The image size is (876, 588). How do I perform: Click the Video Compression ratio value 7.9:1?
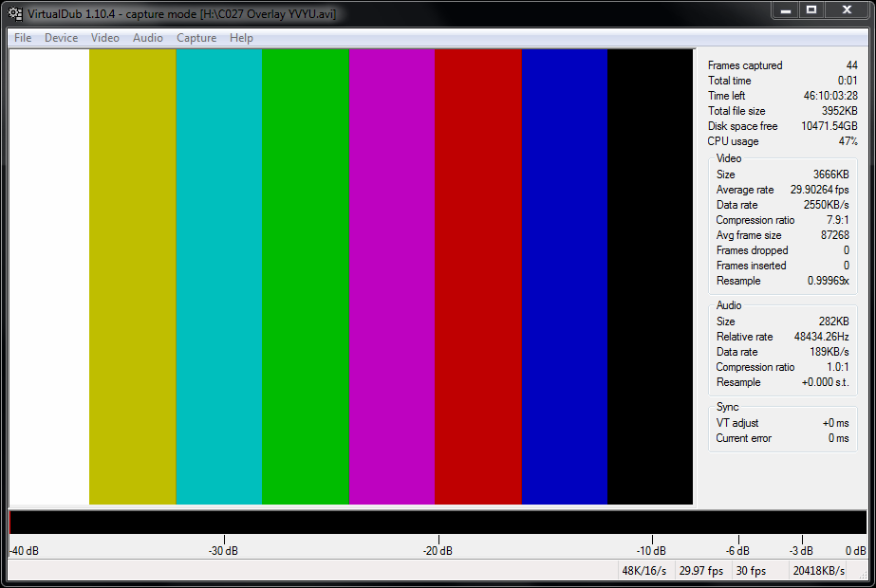tap(837, 219)
